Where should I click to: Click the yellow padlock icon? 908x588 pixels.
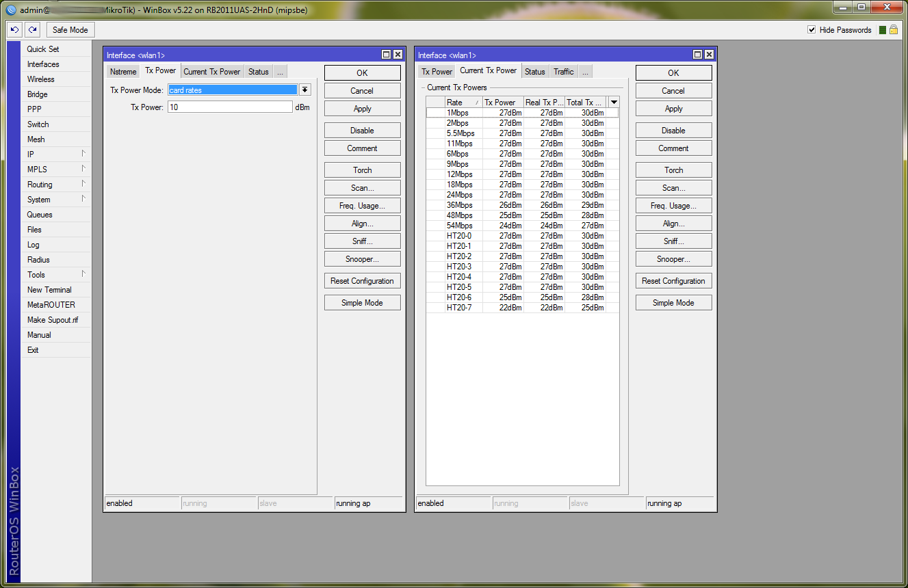(893, 30)
